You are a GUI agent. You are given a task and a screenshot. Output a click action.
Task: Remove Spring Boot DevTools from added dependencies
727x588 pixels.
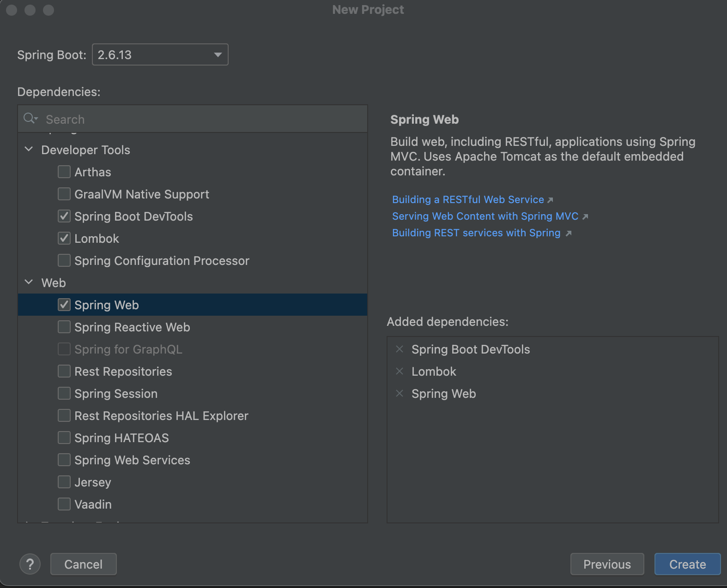point(400,349)
